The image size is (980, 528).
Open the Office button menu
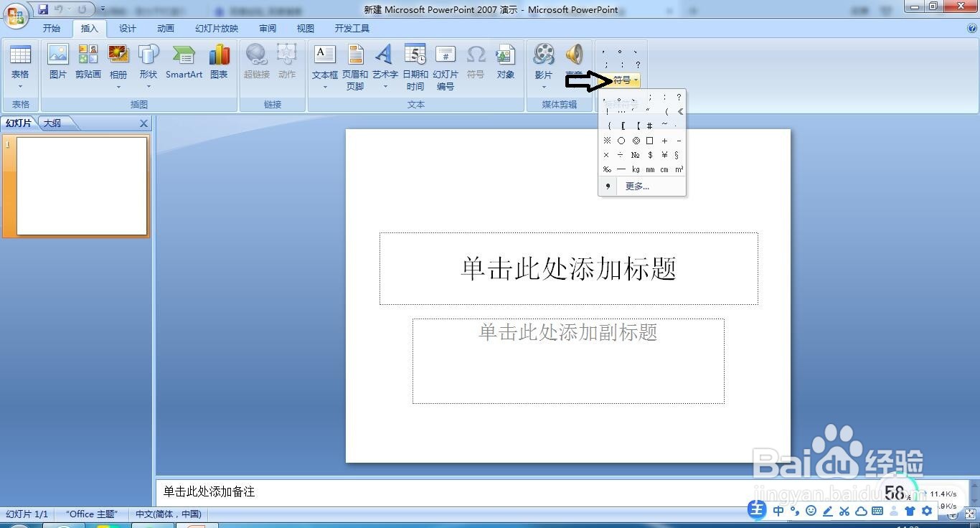click(x=15, y=14)
